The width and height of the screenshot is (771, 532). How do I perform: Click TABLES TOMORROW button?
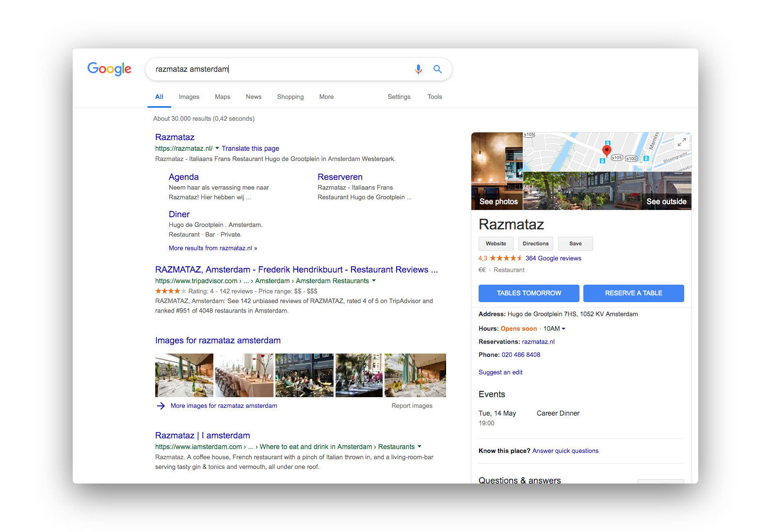529,293
